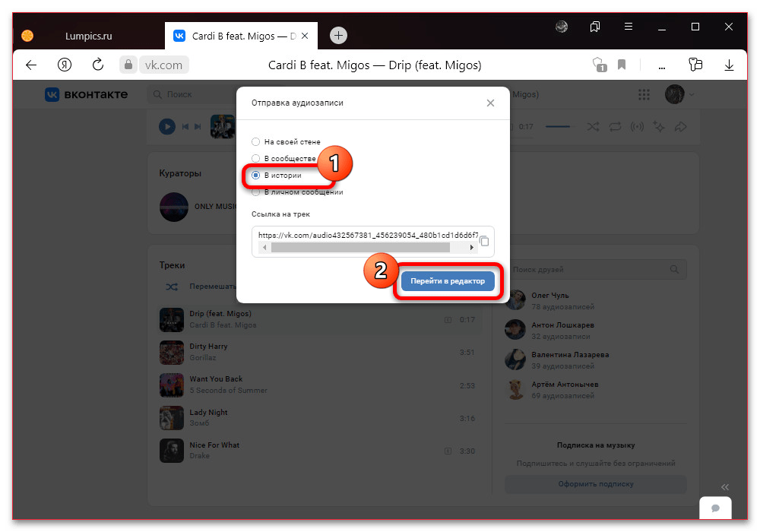The image size is (760, 532).
Task: Click the Dirty Harry album thumbnail
Action: (x=172, y=352)
